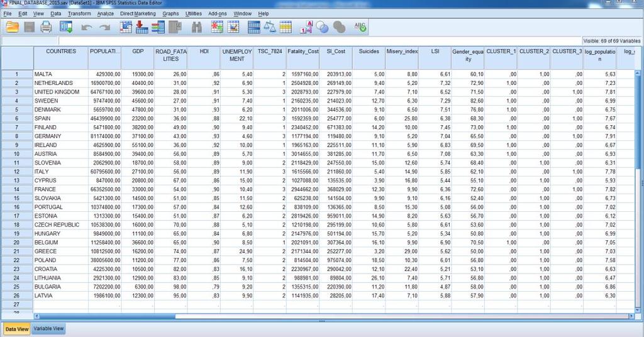Select row header number 26

pyautogui.click(x=17, y=296)
